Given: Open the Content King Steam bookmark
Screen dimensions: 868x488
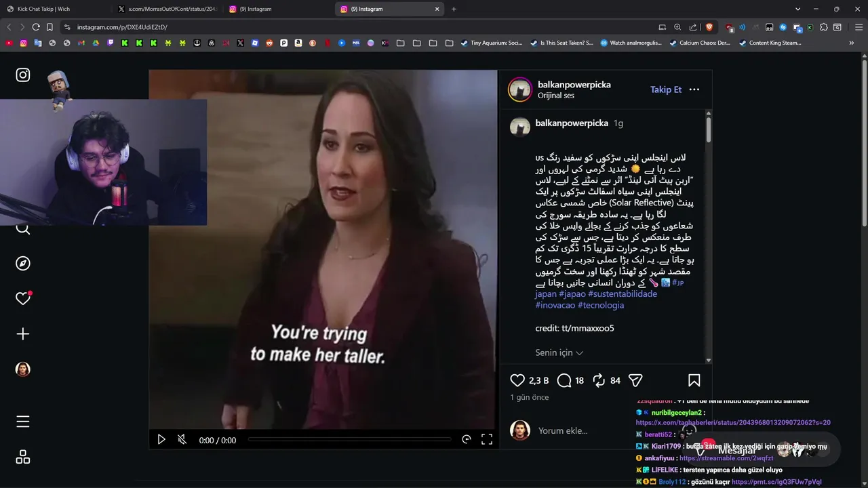Looking at the screenshot, I should click(x=770, y=43).
